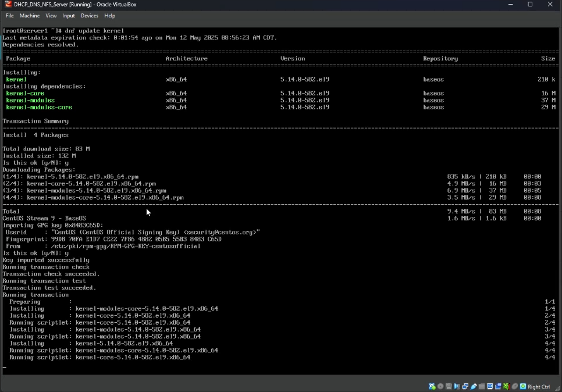Image resolution: width=562 pixels, height=392 pixels.
Task: Click the green 'kernel-core' package name
Action: pyautogui.click(x=25, y=93)
